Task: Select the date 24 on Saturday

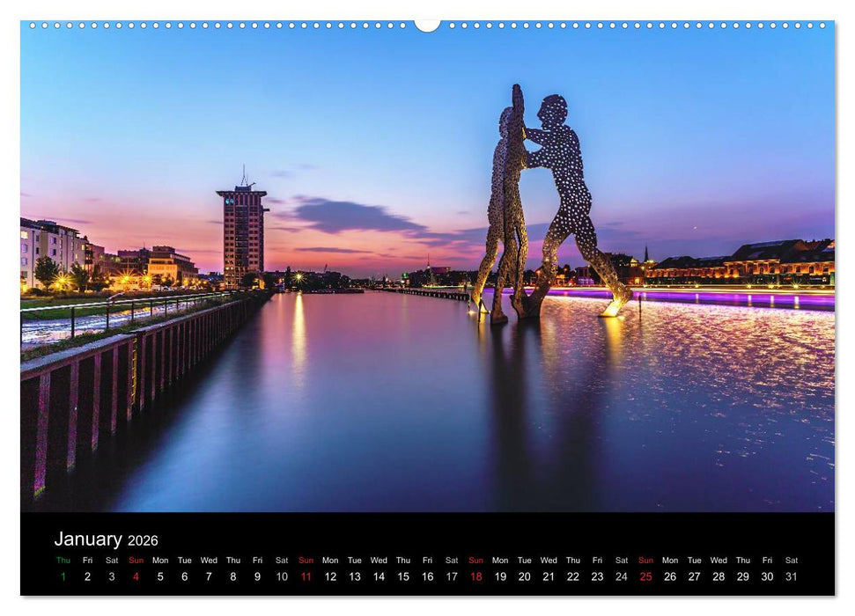Action: [623, 576]
